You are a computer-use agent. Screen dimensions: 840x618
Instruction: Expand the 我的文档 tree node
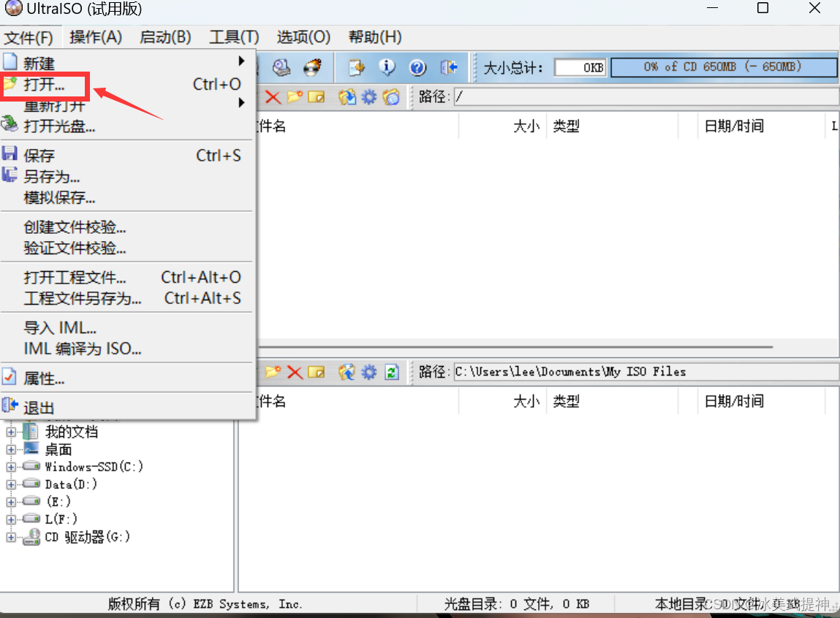[11, 431]
